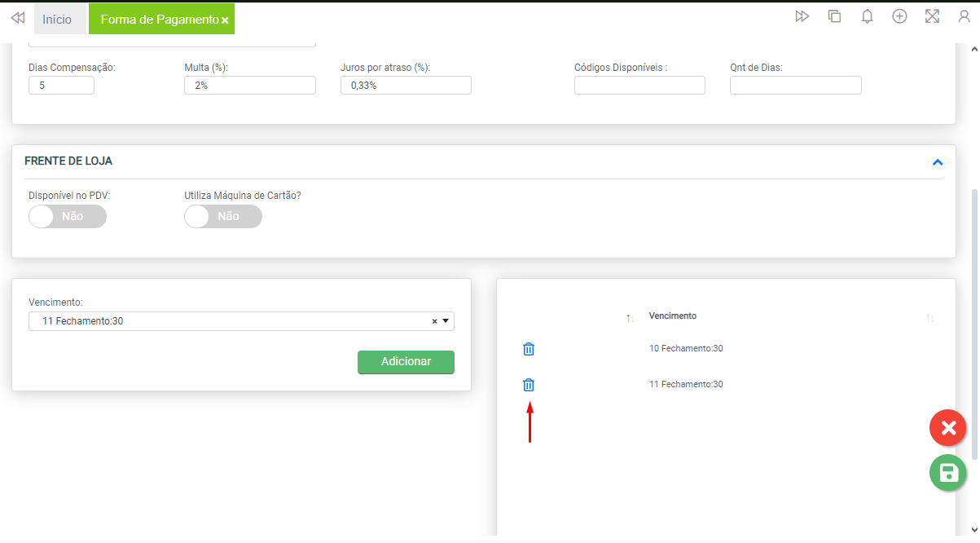The height and width of the screenshot is (543, 980).
Task: Click the rewind arrows at top left
Action: click(17, 18)
